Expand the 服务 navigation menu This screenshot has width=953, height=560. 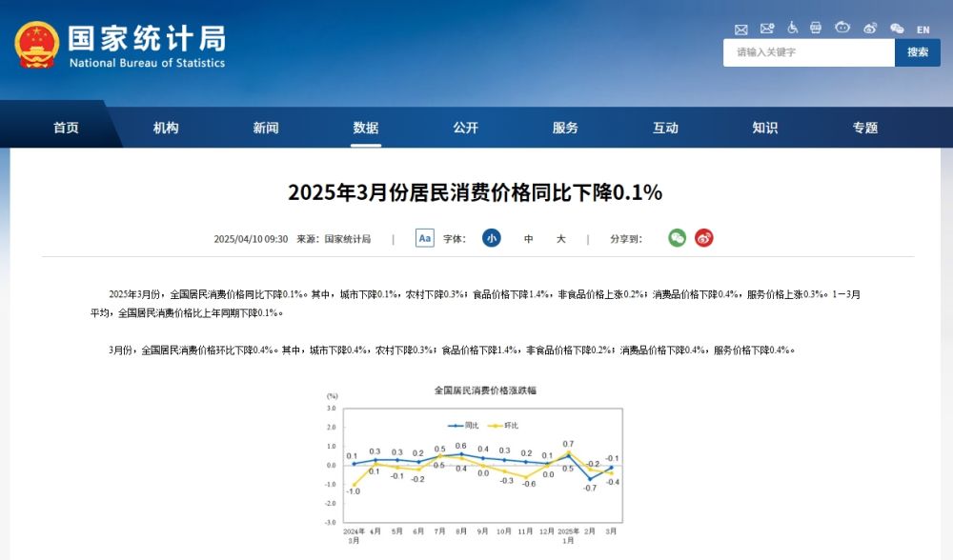[565, 128]
